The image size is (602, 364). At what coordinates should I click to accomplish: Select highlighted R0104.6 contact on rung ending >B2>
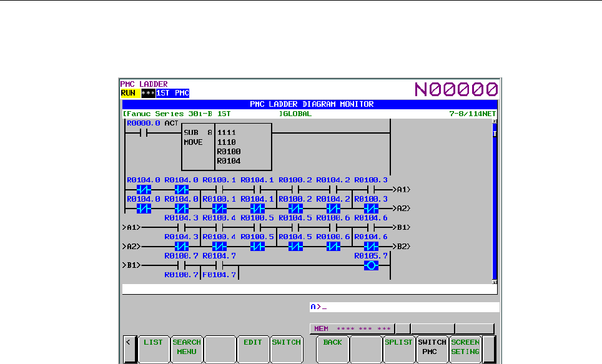pos(371,247)
